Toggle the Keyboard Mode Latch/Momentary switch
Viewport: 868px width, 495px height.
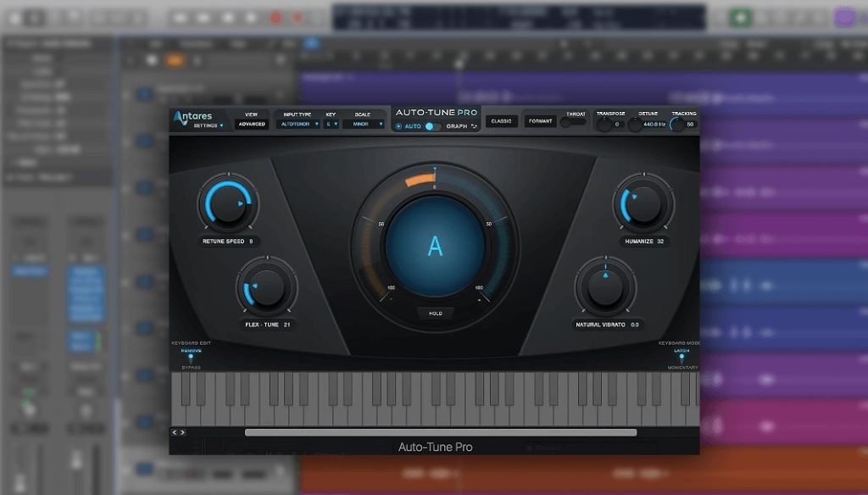[682, 359]
